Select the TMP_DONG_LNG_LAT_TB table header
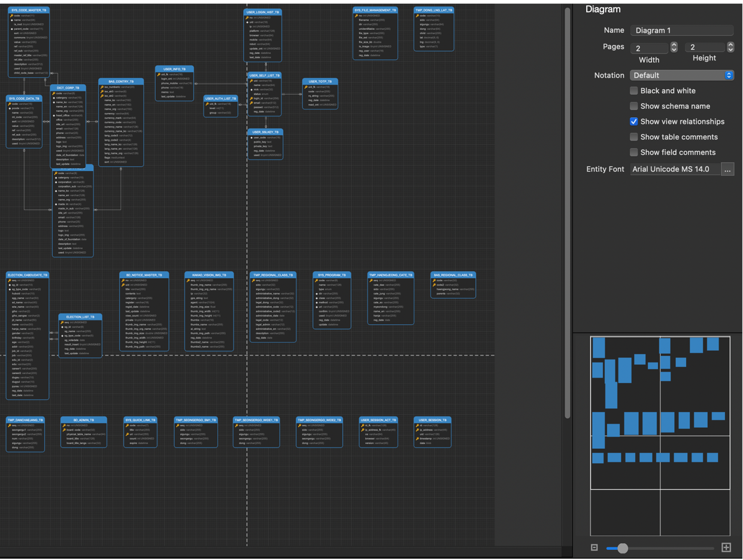 434,10
